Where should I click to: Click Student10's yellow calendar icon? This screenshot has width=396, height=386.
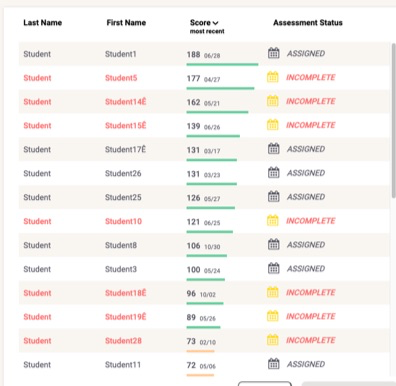273,220
